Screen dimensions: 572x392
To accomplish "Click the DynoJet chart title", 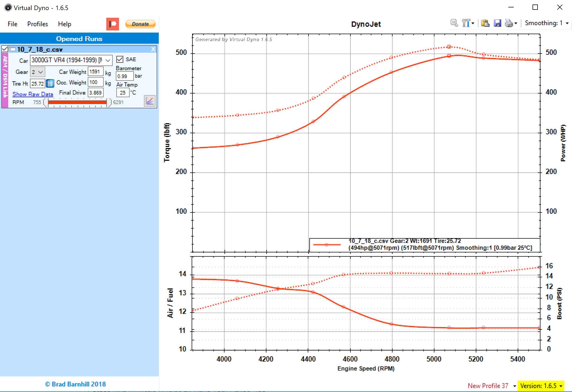I will click(366, 24).
